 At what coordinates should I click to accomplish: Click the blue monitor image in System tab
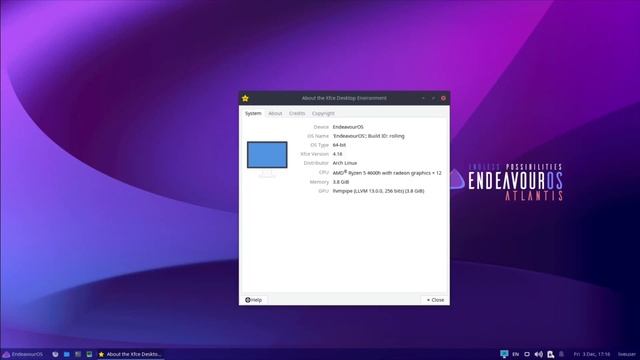(267, 159)
